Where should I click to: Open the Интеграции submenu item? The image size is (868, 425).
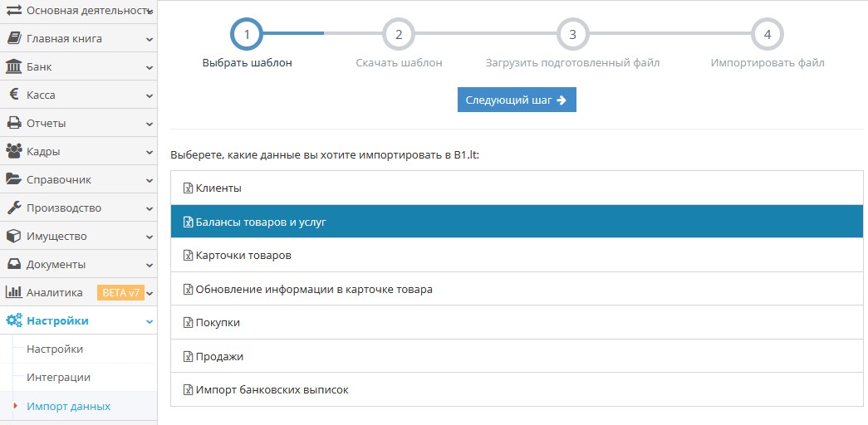[58, 378]
